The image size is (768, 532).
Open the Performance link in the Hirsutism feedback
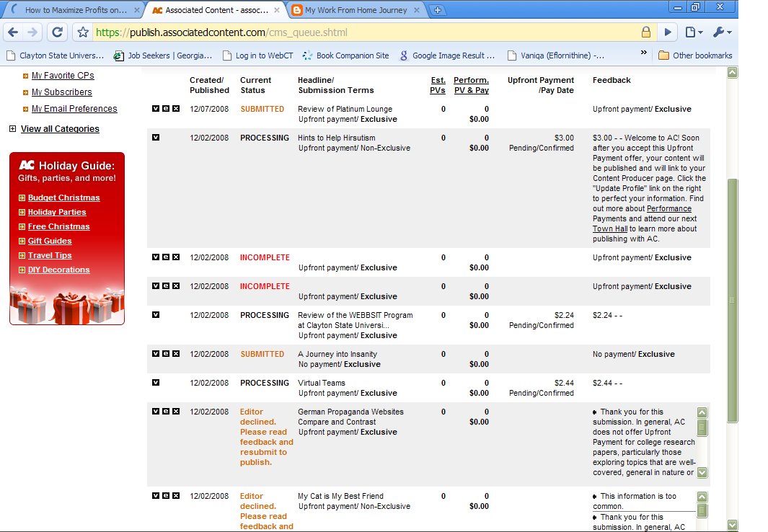669,208
